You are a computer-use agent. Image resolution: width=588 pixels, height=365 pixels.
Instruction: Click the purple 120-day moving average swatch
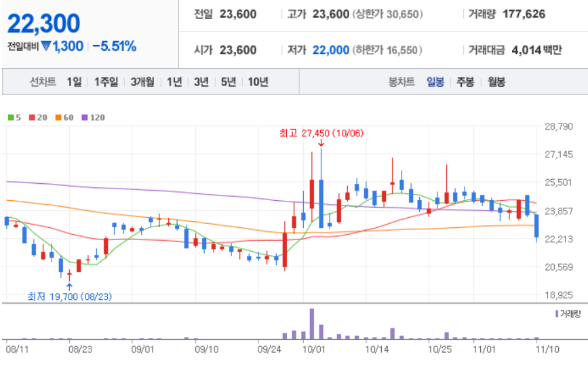[84, 117]
